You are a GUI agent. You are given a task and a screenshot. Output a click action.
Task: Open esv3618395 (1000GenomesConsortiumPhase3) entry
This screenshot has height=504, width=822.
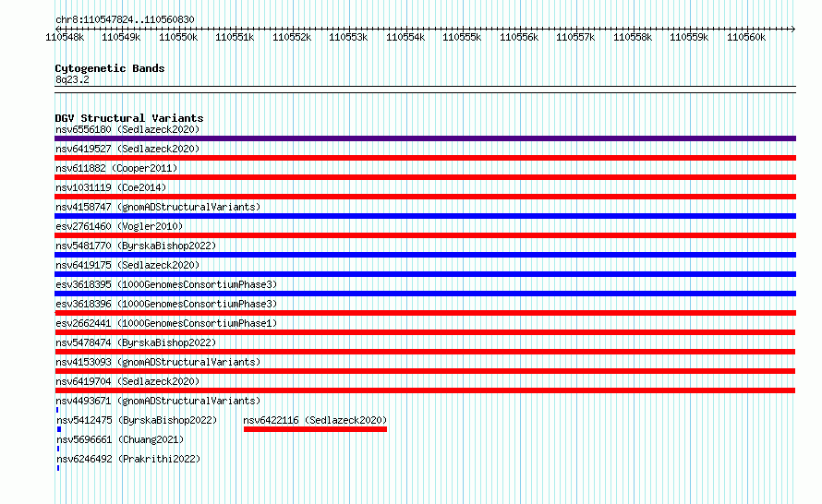tap(166, 284)
